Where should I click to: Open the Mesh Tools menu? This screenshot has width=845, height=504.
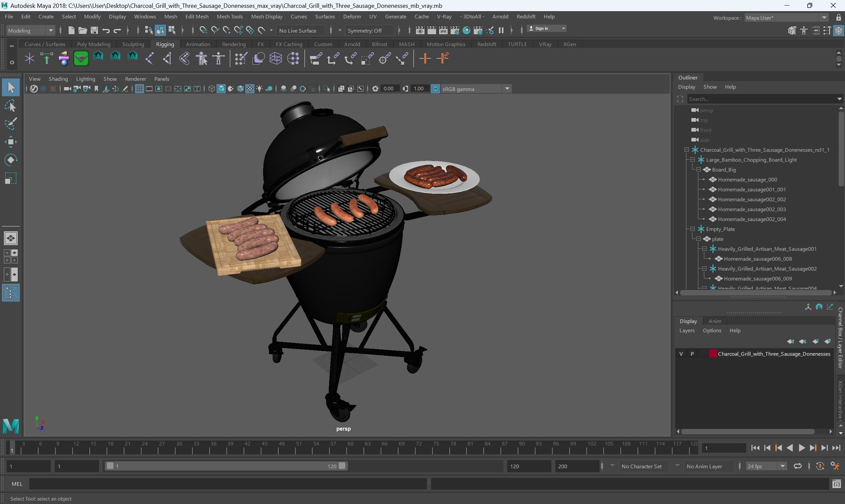[230, 16]
